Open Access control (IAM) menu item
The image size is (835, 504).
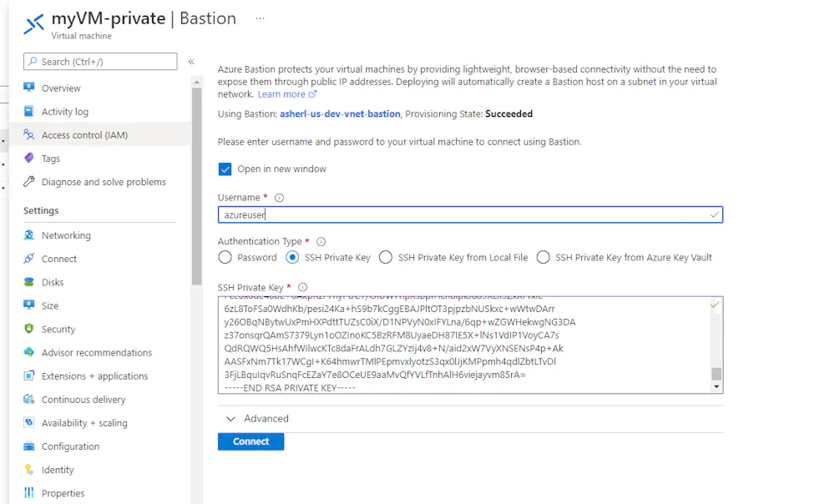[x=84, y=135]
